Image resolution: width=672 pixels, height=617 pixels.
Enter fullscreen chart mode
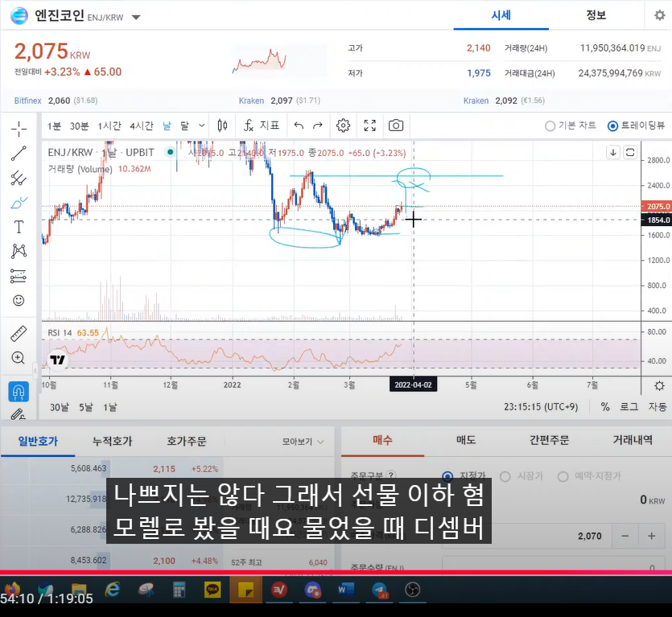tap(370, 125)
